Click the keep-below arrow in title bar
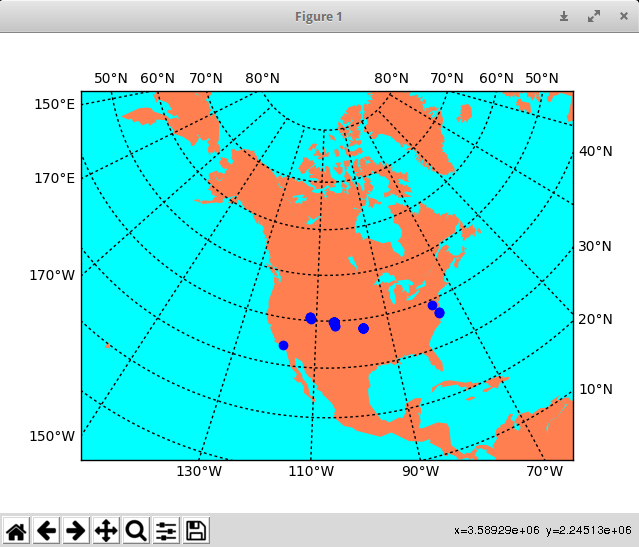The height and width of the screenshot is (547, 639). (564, 16)
